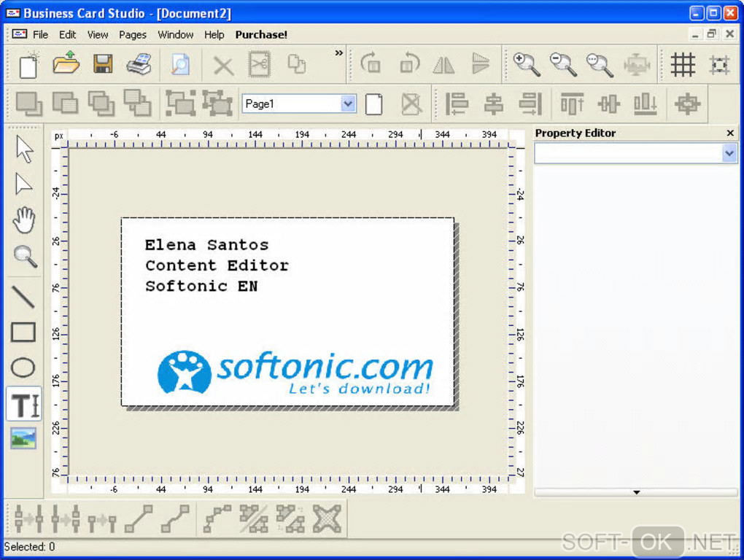
Task: Select the line drawing tool
Action: coord(23,297)
